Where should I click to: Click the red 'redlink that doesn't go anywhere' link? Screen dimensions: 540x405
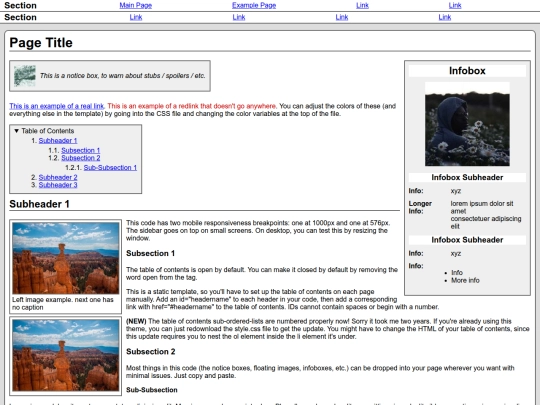[x=192, y=106]
